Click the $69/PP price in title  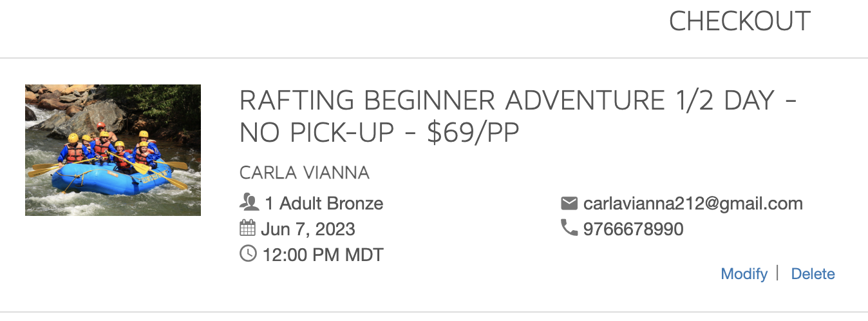473,133
